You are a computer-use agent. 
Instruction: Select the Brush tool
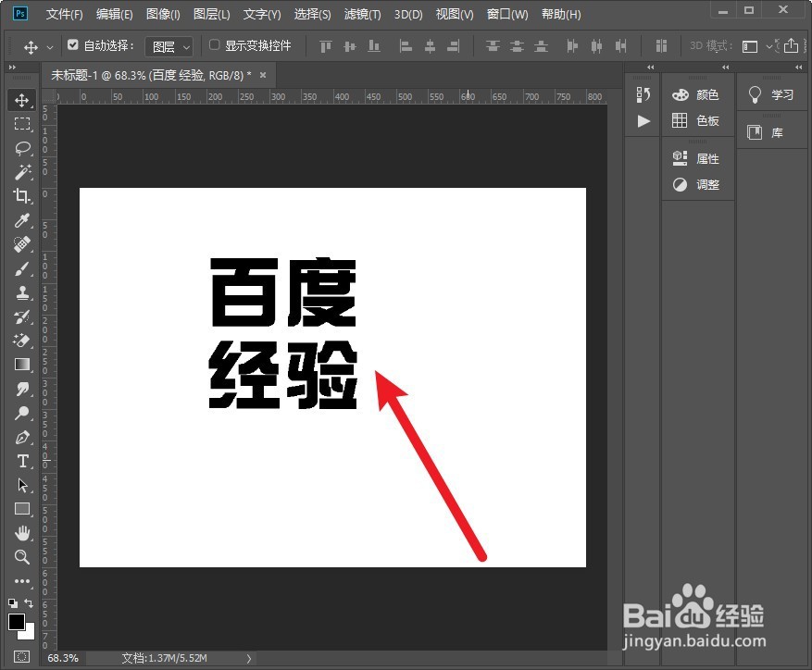(21, 268)
